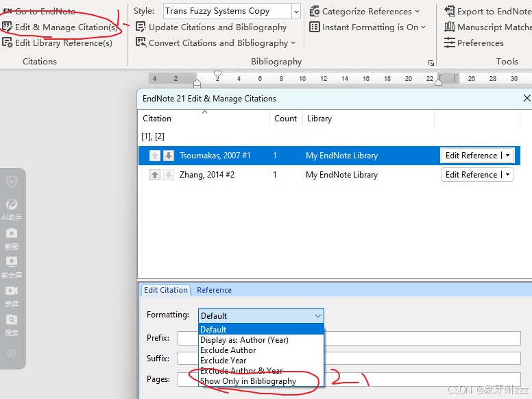Click the Edit & Manage Citation(s) icon

pyautogui.click(x=7, y=27)
